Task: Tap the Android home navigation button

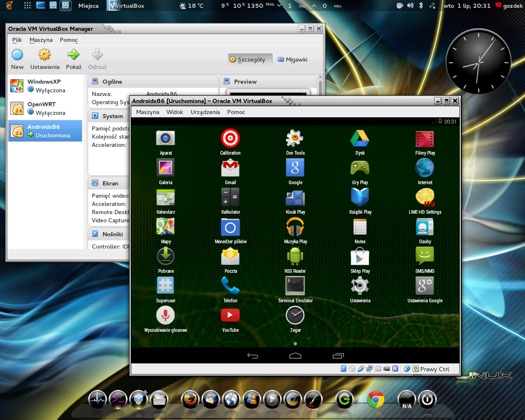Action: pos(295,356)
